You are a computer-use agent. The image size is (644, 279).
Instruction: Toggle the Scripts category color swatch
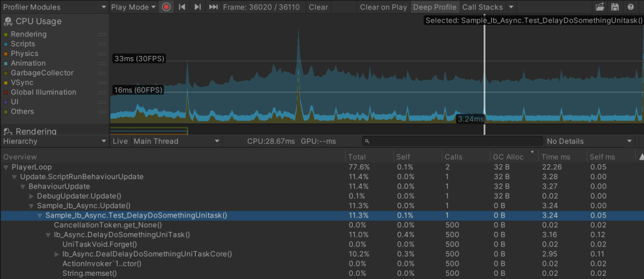5,44
